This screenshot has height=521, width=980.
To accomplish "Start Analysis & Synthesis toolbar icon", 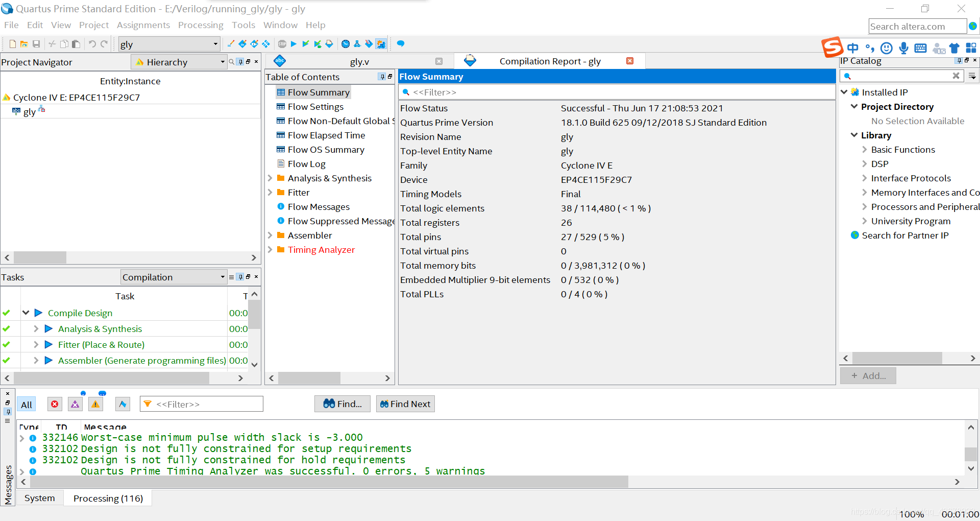I will point(305,44).
